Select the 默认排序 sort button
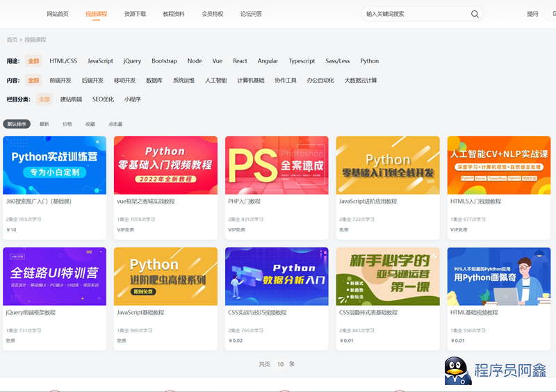The width and height of the screenshot is (556, 392). click(x=17, y=124)
